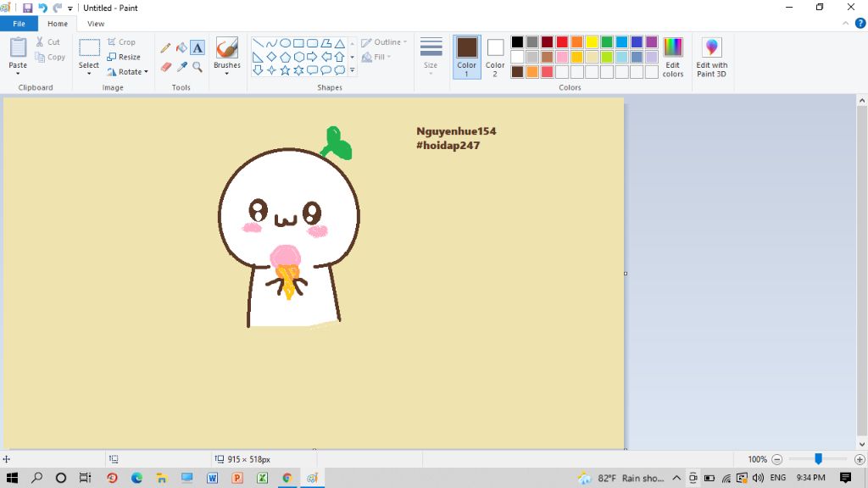
Task: Open the File menu
Action: pyautogui.click(x=19, y=24)
